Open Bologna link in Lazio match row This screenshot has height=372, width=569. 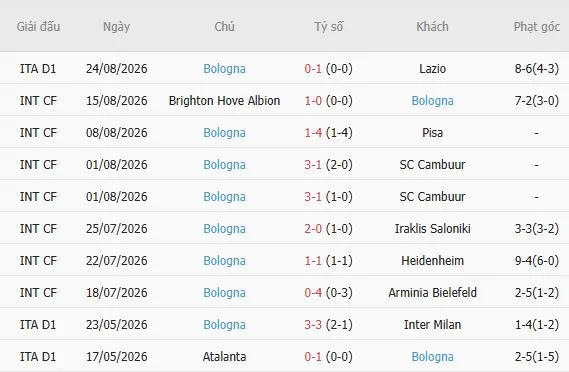(x=224, y=69)
